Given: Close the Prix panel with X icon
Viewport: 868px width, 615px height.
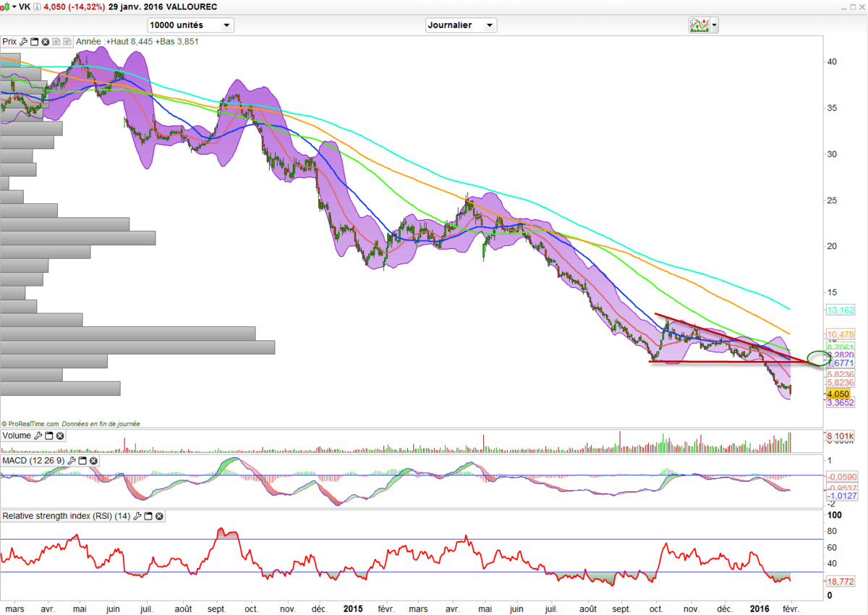Looking at the screenshot, I should point(45,42).
